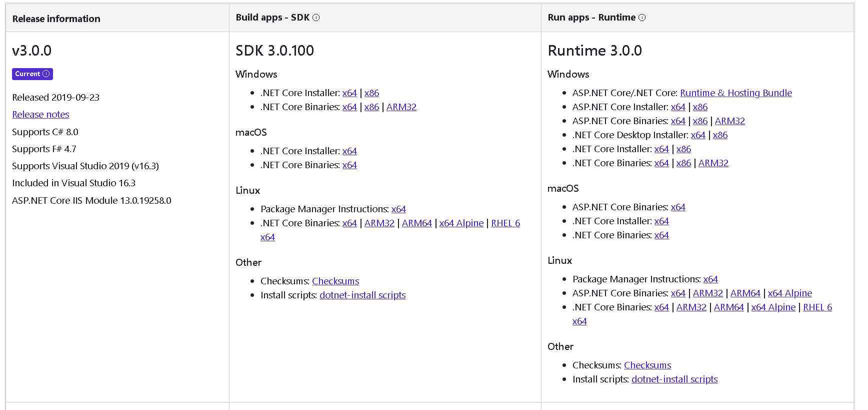The height and width of the screenshot is (410, 868).
Task: Download Runtime Linux .NET Core RHEL 6 x64
Action: point(817,307)
